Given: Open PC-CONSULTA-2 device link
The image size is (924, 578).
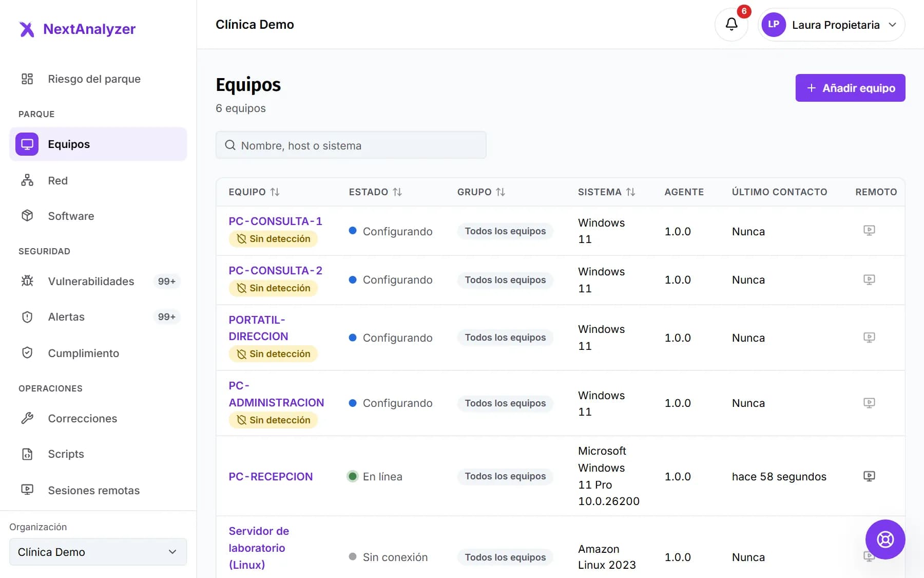Looking at the screenshot, I should click(x=275, y=271).
